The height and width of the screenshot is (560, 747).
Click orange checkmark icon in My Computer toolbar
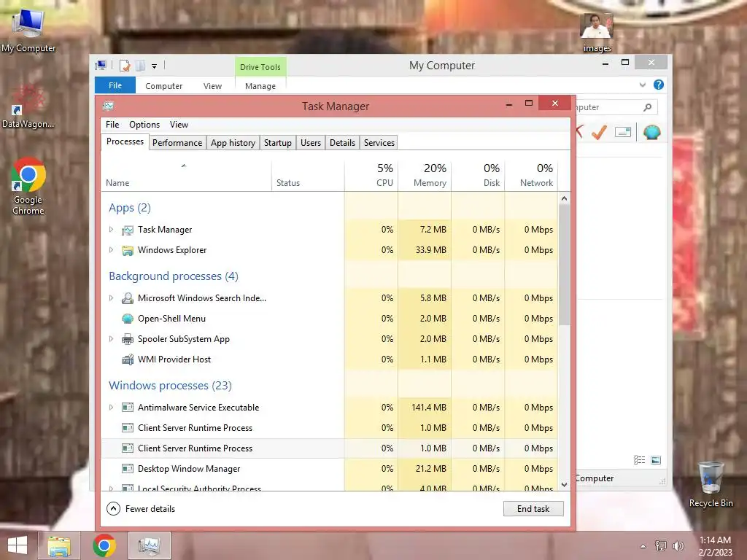[599, 132]
